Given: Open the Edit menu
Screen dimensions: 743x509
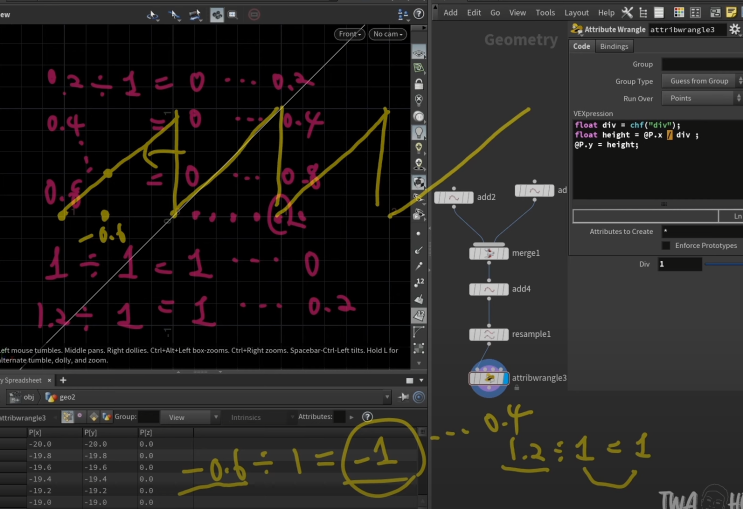Looking at the screenshot, I should point(474,13).
